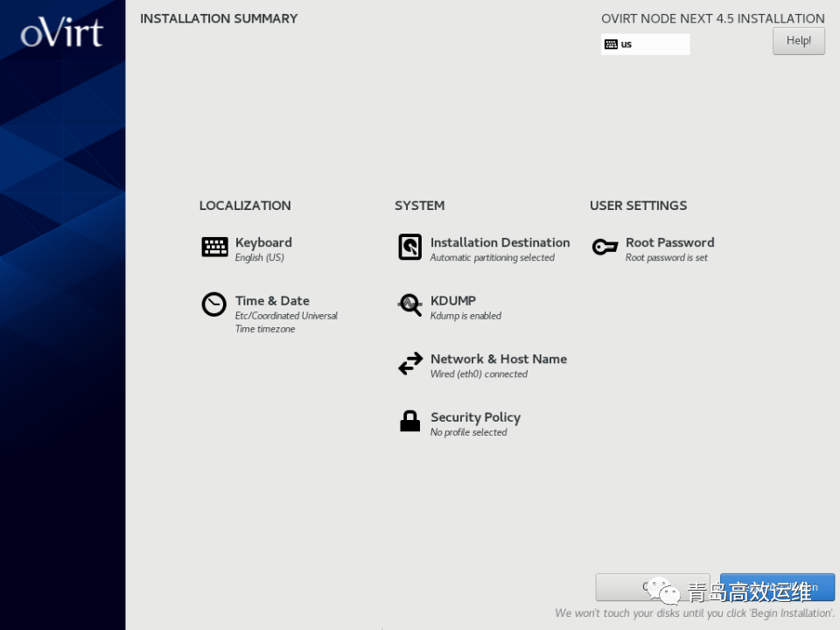Click the No profile selected text
840x630 pixels.
point(469,432)
